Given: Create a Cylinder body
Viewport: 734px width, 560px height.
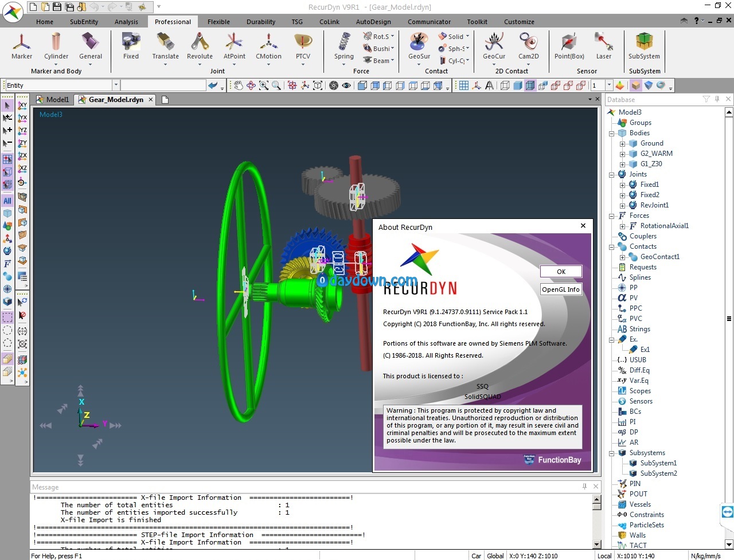Looking at the screenshot, I should pyautogui.click(x=56, y=46).
